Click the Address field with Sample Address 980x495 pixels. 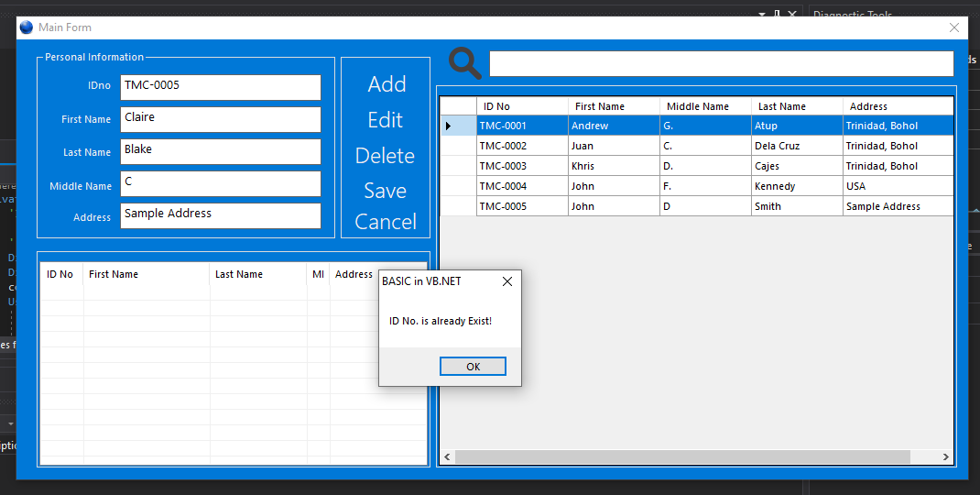[x=221, y=214]
